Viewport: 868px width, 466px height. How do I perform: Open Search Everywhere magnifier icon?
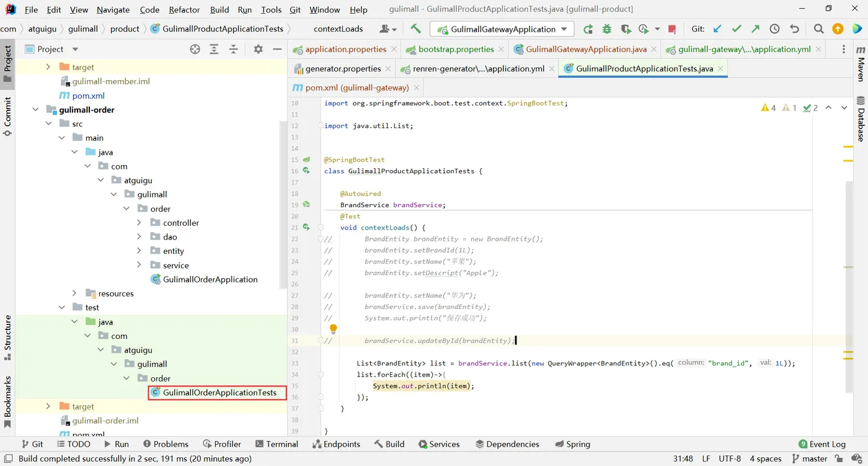pyautogui.click(x=818, y=29)
